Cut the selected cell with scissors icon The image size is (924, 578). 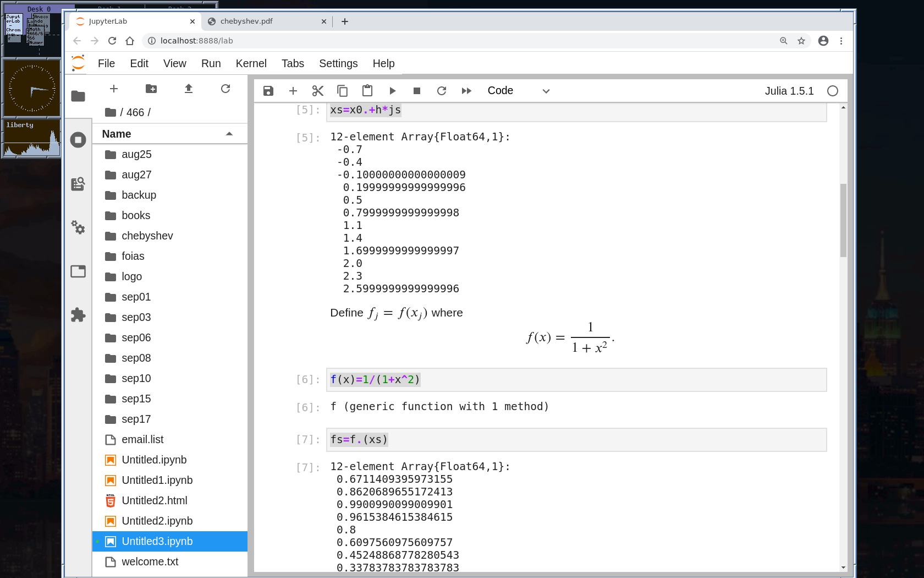[317, 91]
